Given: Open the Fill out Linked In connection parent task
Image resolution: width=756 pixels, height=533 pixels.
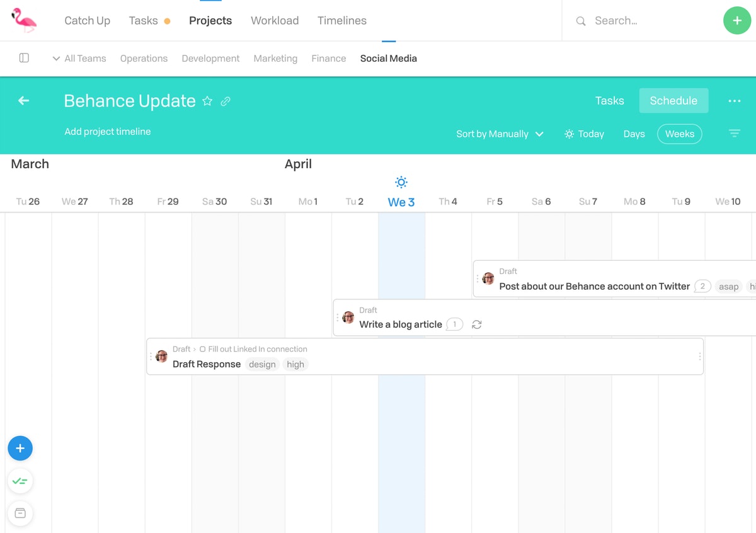Looking at the screenshot, I should click(258, 349).
